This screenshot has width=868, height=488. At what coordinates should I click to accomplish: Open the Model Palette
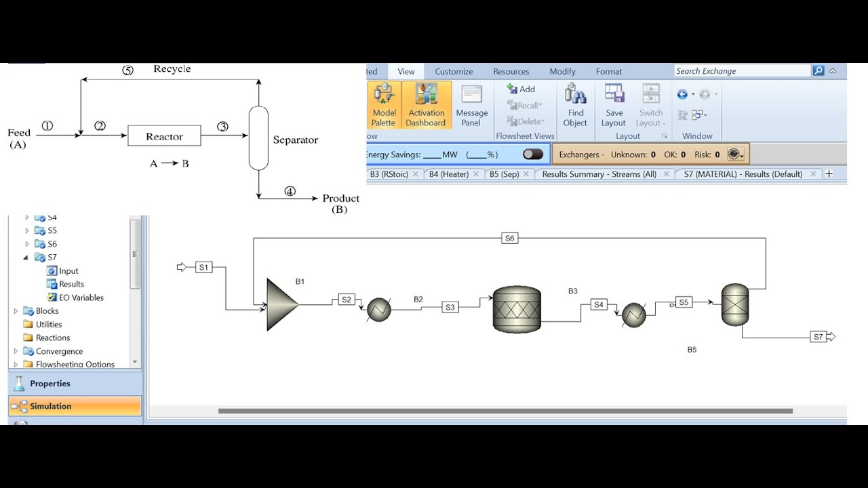pos(384,105)
